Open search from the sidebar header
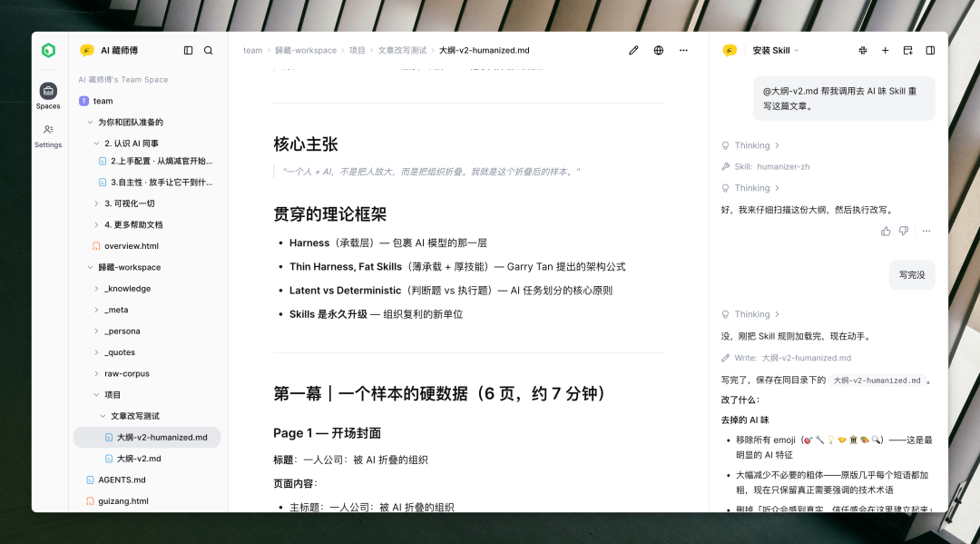The image size is (980, 544). point(209,50)
